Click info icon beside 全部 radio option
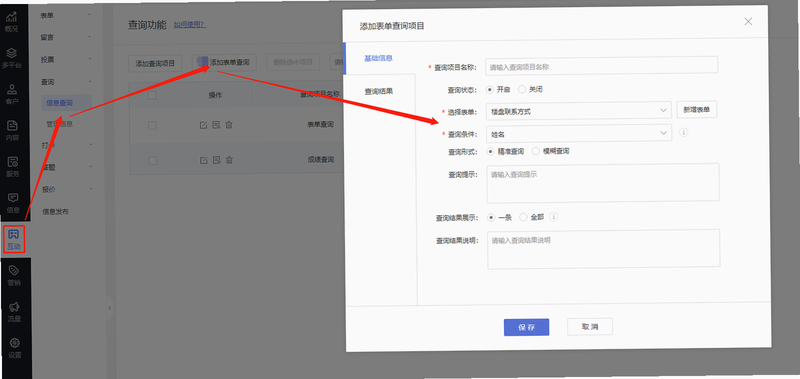Image resolution: width=800 pixels, height=379 pixels. (x=554, y=217)
